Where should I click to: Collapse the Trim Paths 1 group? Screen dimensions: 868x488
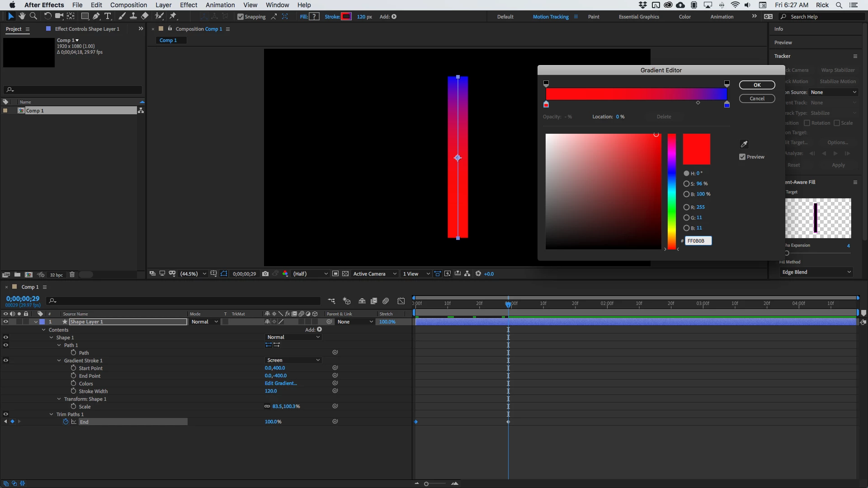tap(52, 414)
